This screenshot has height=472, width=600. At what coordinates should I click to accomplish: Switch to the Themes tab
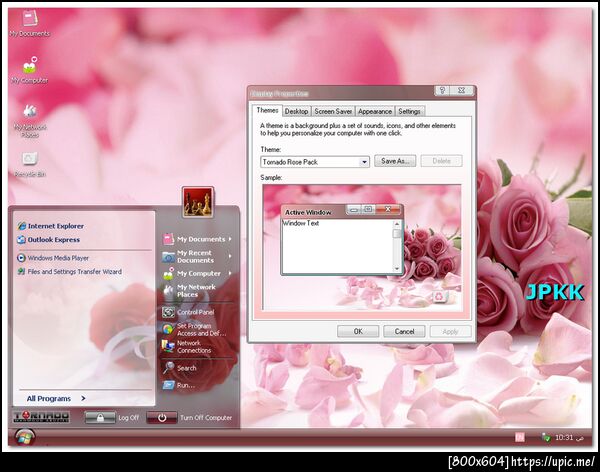tap(267, 110)
